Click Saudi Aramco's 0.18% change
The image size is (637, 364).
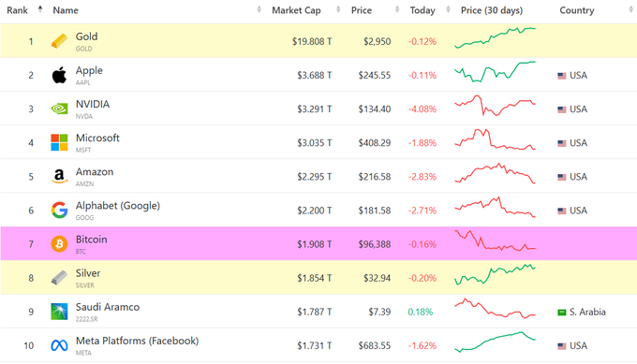(x=421, y=312)
